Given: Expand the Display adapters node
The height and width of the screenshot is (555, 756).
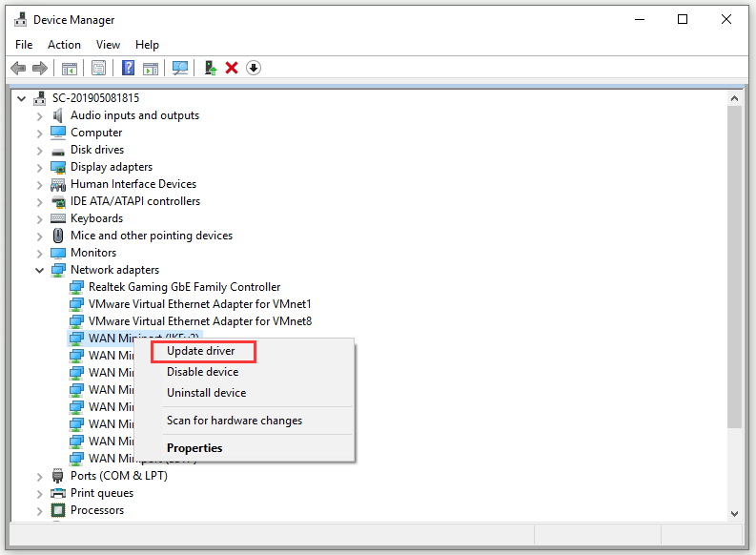Looking at the screenshot, I should click(x=40, y=167).
